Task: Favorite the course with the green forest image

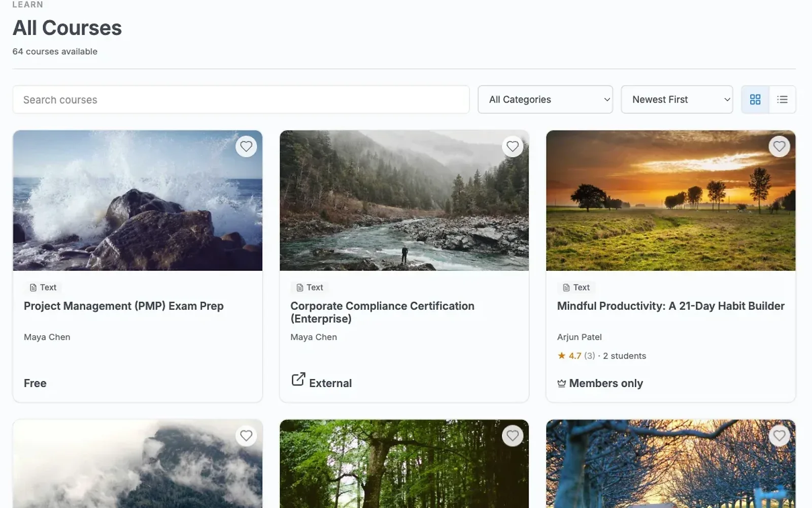Action: (513, 436)
